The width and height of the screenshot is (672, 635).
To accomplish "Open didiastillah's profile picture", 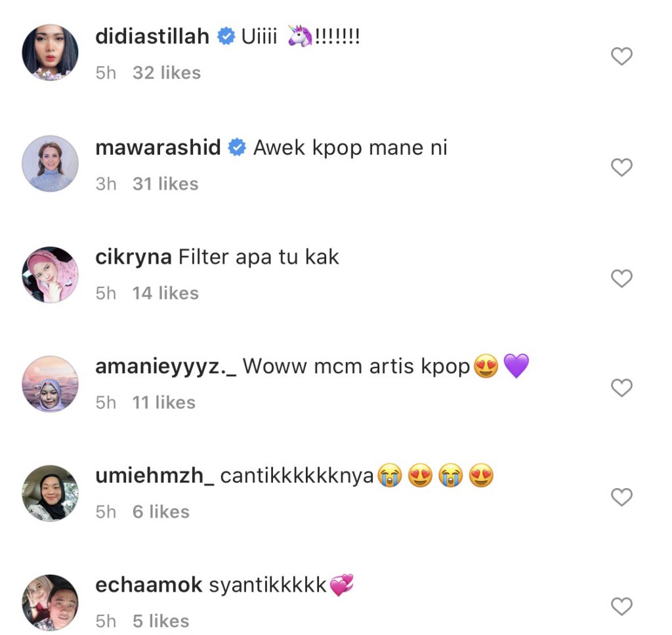I will coord(51,52).
